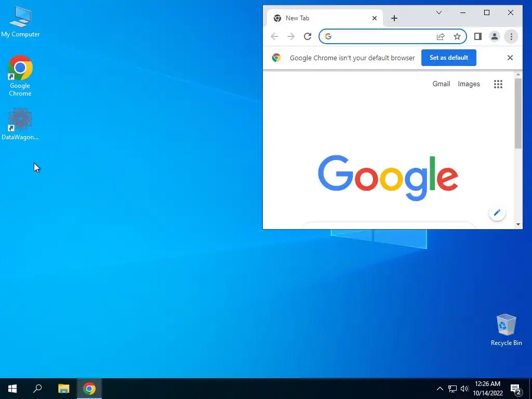532x399 pixels.
Task: Expand the tab search chevron
Action: (438, 12)
